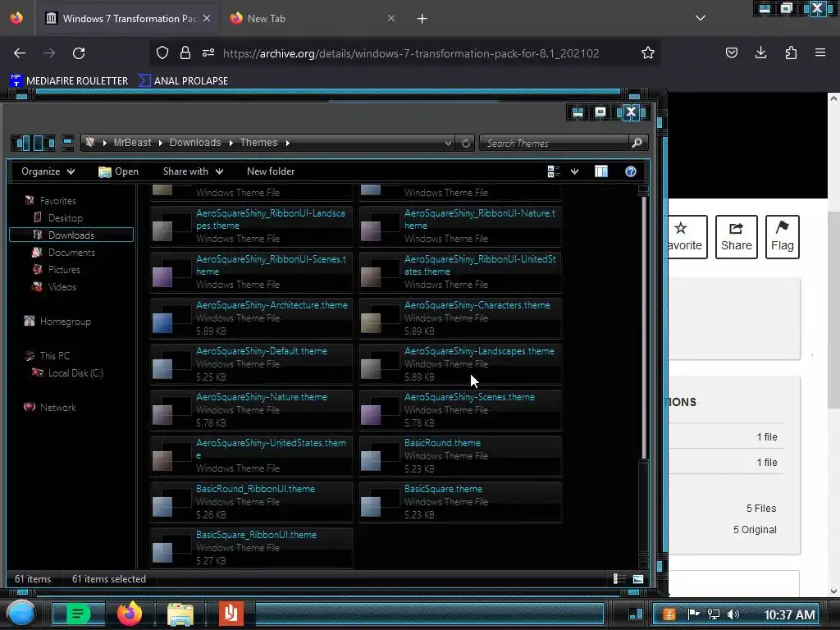Click the Open toolbar button
This screenshot has width=840, height=630.
pyautogui.click(x=118, y=171)
